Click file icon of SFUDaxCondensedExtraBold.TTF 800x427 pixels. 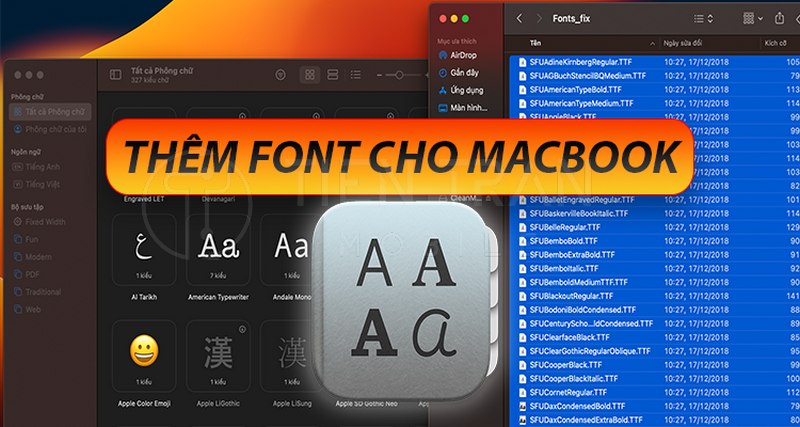(x=522, y=420)
